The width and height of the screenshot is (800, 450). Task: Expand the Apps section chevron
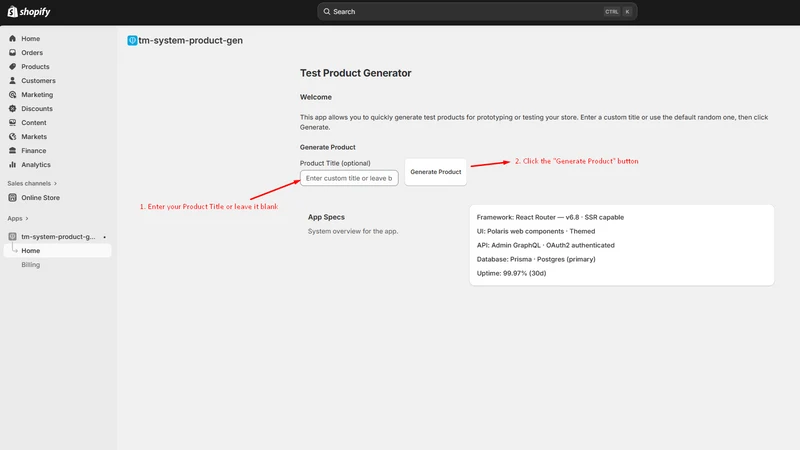(x=27, y=218)
